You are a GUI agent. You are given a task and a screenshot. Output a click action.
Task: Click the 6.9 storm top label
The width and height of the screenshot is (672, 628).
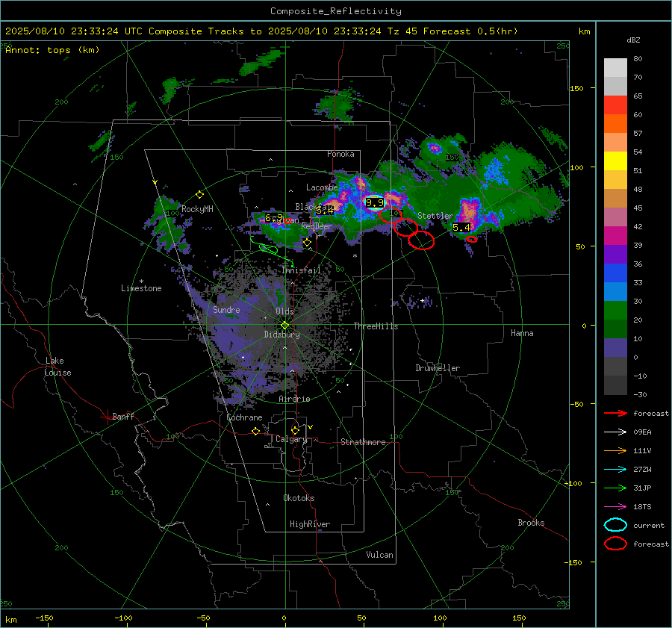tap(274, 218)
